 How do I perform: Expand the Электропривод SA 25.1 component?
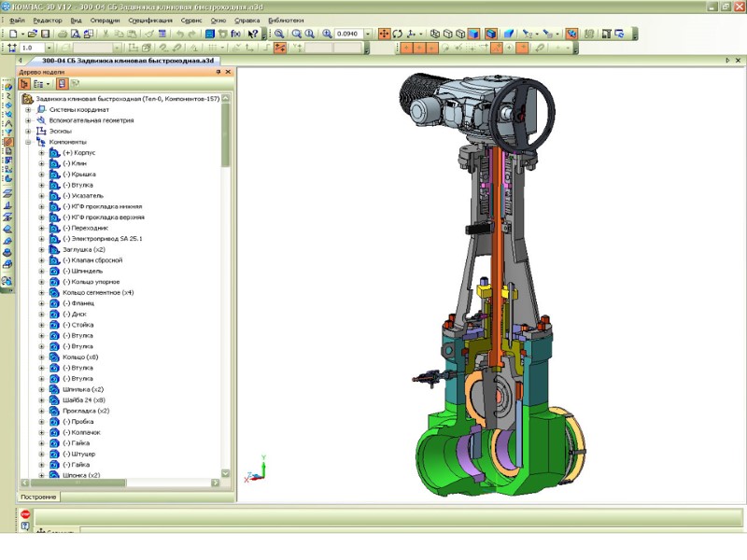[x=41, y=238]
